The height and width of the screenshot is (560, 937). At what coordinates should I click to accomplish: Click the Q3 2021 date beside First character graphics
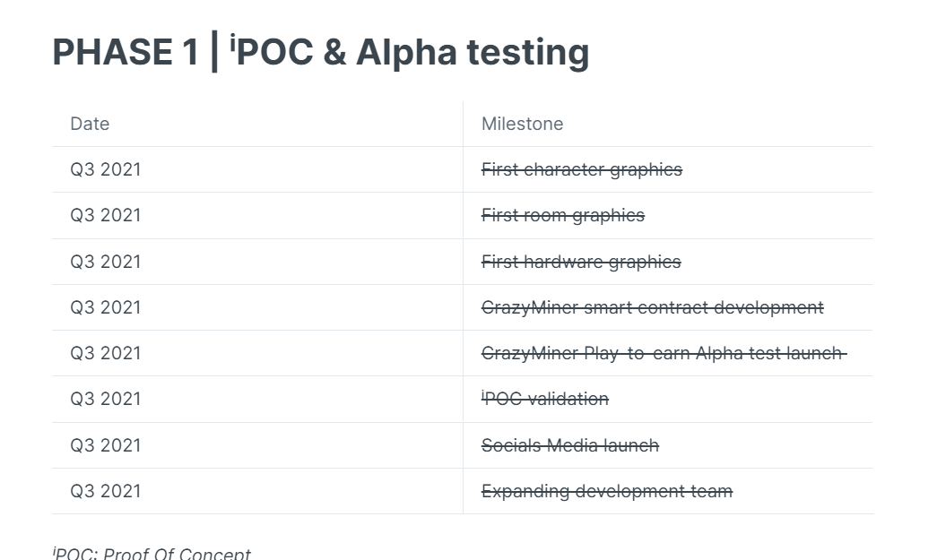(x=106, y=169)
